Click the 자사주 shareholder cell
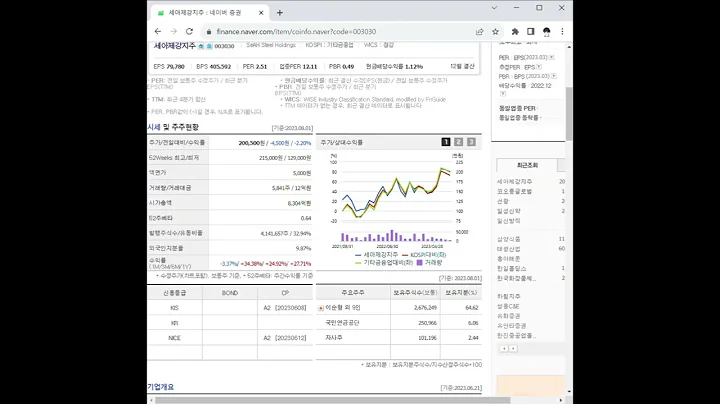720x404 pixels. coord(353,337)
